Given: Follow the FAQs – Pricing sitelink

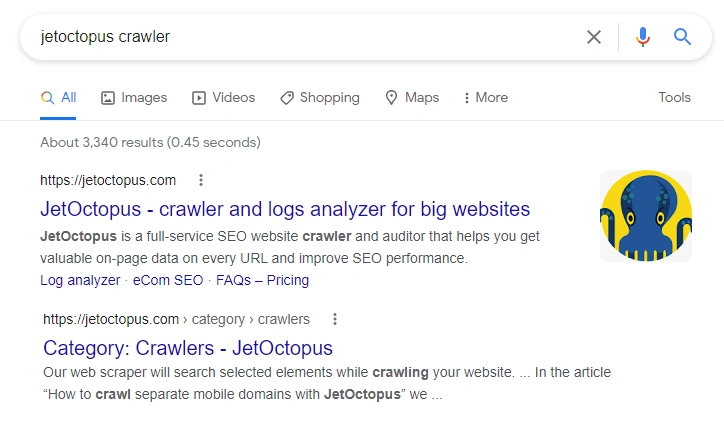Looking at the screenshot, I should point(262,280).
